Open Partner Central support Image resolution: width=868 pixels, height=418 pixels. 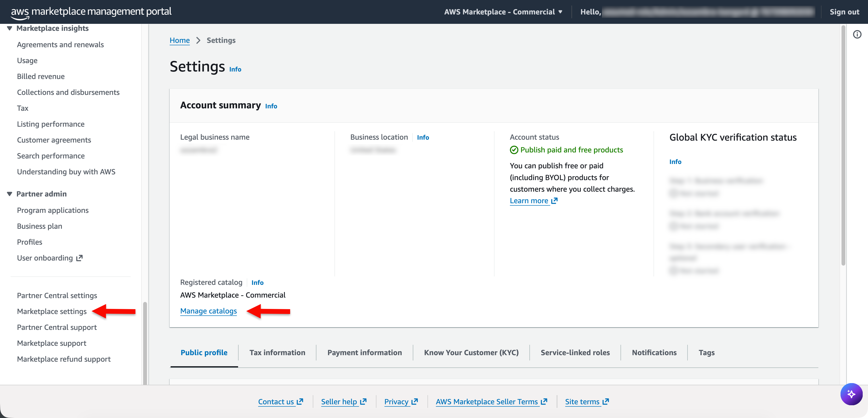point(57,327)
